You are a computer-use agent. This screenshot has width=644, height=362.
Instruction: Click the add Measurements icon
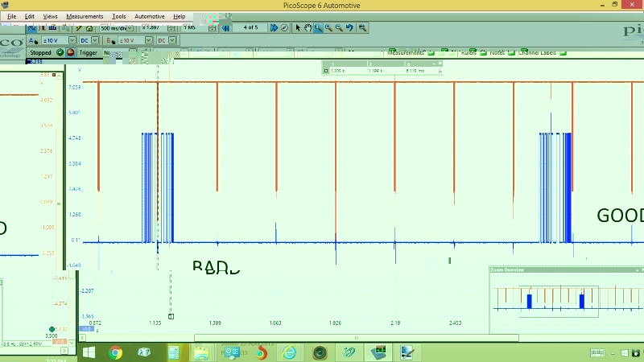click(x=431, y=53)
